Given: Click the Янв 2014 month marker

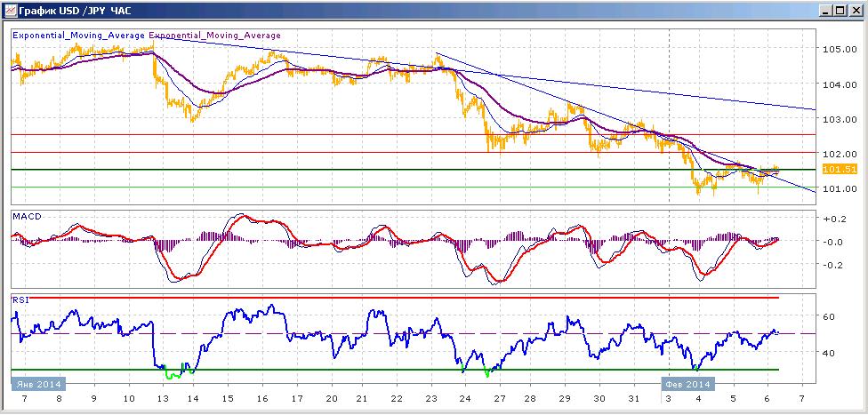Looking at the screenshot, I should (38, 384).
